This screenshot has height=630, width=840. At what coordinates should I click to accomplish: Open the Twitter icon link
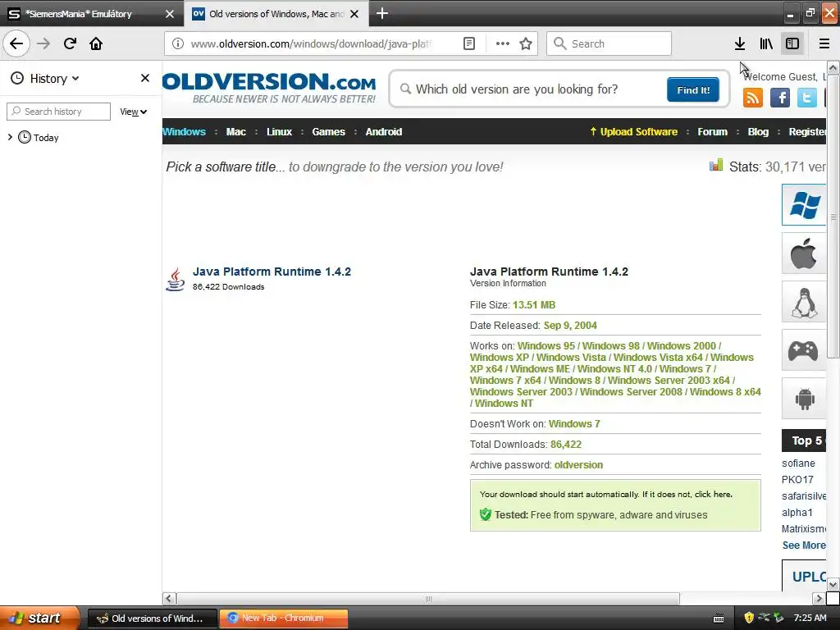point(807,98)
